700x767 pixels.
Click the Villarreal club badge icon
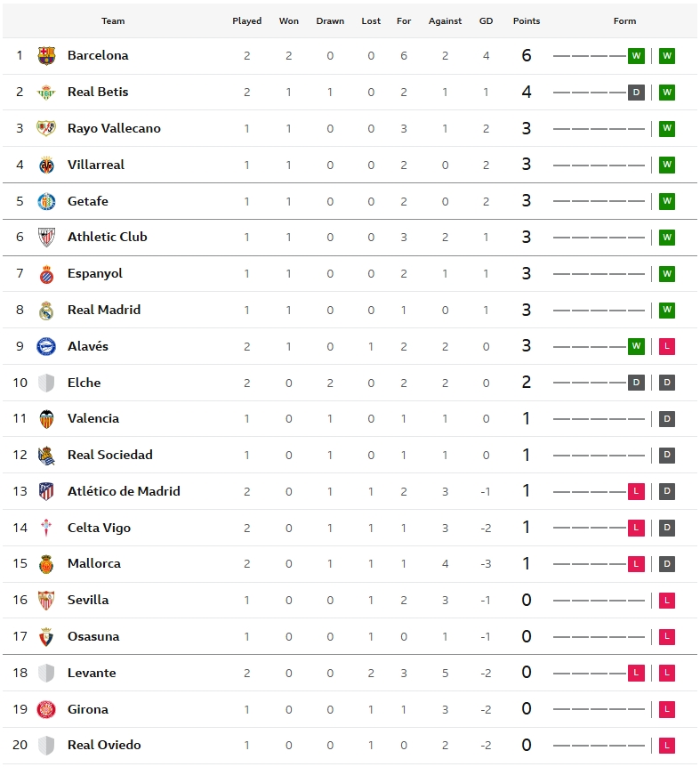click(x=46, y=165)
